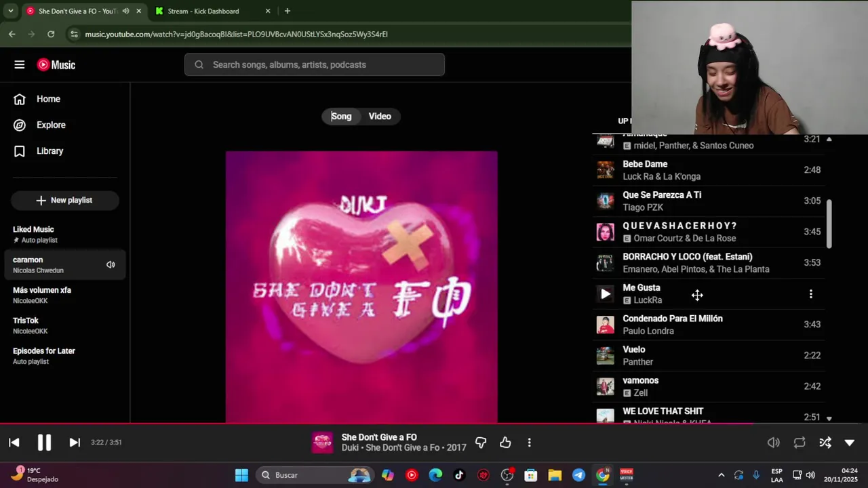Image resolution: width=868 pixels, height=488 pixels.
Task: Click the YouTube Music logo
Action: (56, 65)
